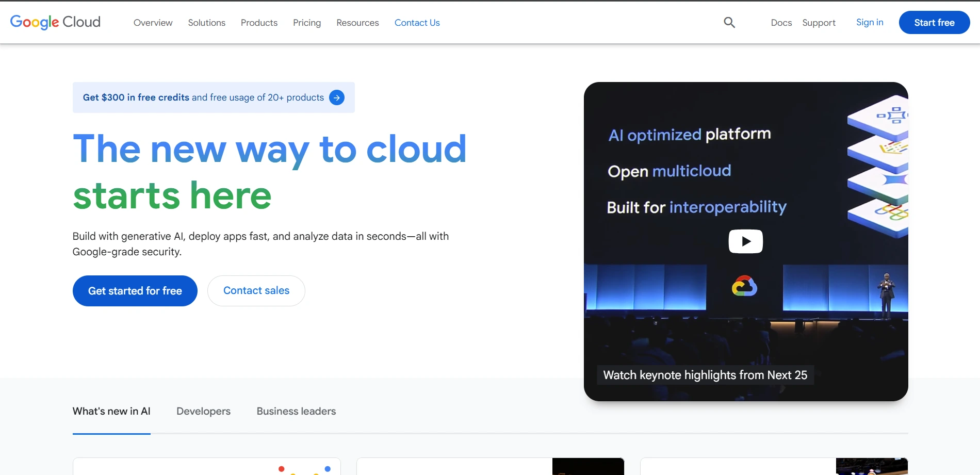The height and width of the screenshot is (475, 980).
Task: Click the 'Built for interoperability' video text
Action: pyautogui.click(x=697, y=207)
